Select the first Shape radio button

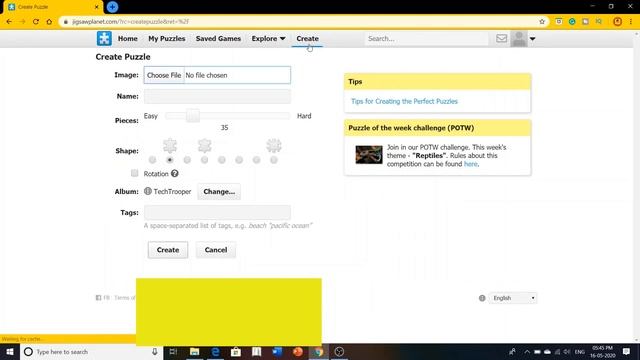(x=152, y=160)
